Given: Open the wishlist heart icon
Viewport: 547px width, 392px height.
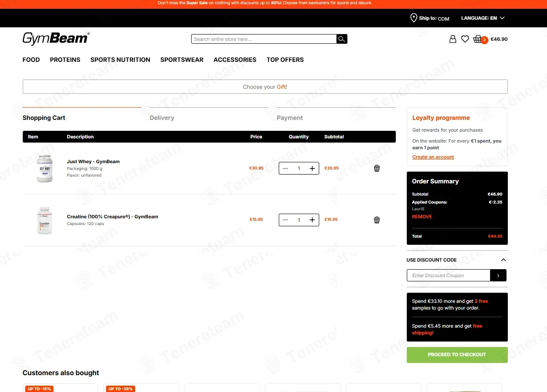Looking at the screenshot, I should pos(465,39).
